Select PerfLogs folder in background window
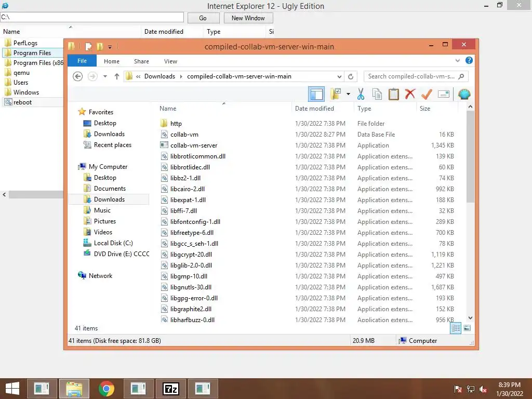 pos(25,43)
